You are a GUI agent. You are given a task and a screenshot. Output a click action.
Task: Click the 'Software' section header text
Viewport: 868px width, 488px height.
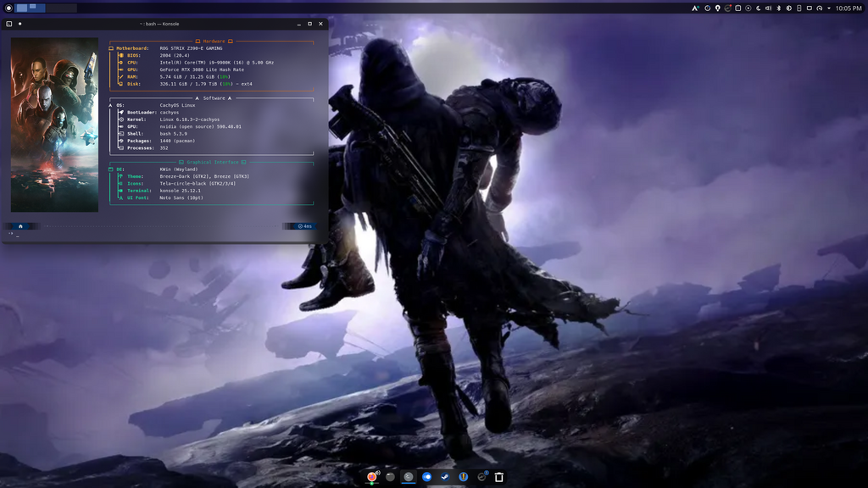(214, 98)
